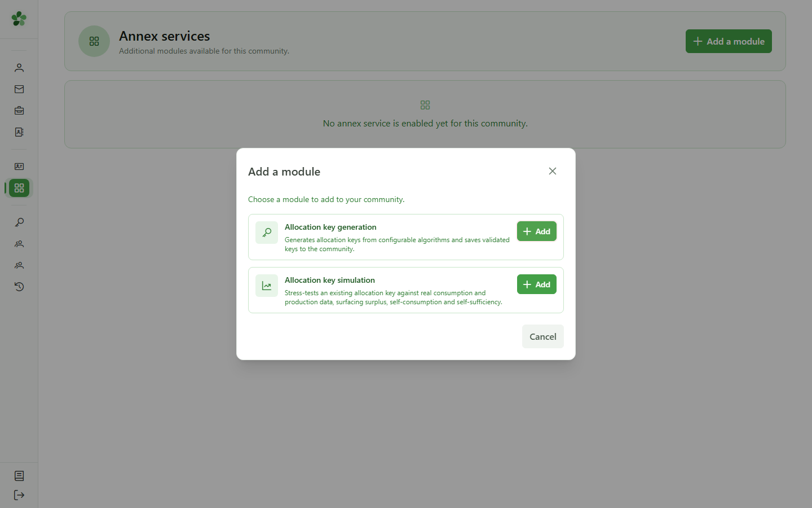Click the 'Annex services' page title

(x=165, y=36)
